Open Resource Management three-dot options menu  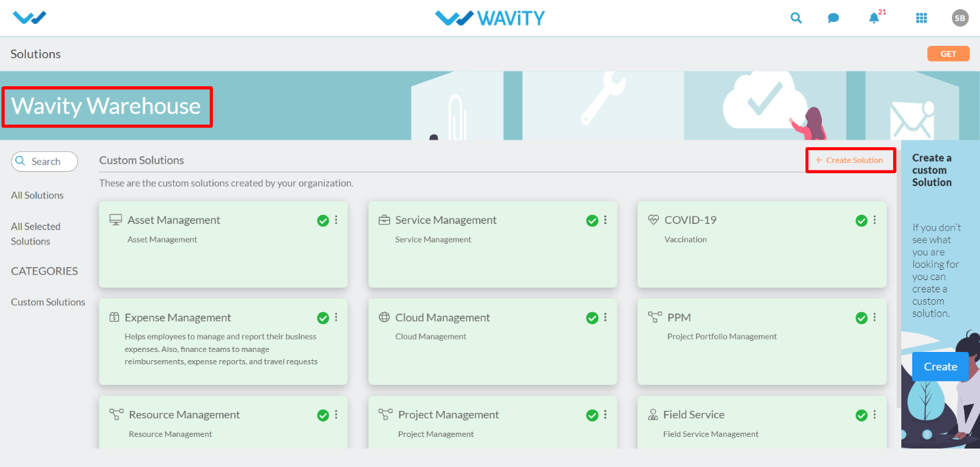(336, 415)
